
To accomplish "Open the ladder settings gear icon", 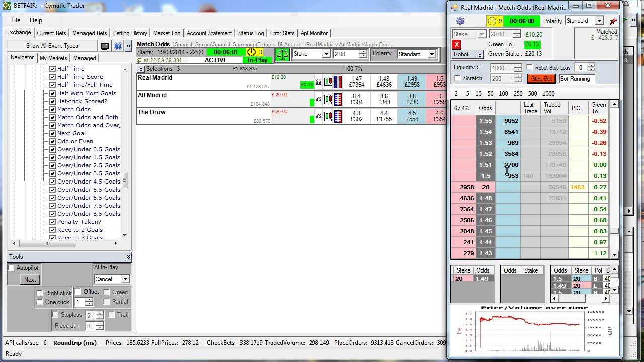I will [x=460, y=21].
